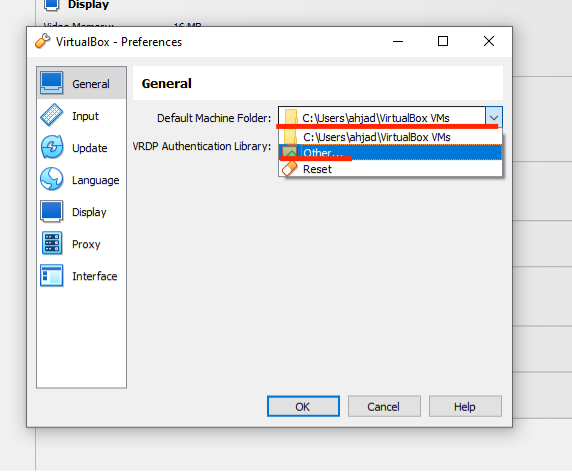Maximize the Preferences window
Viewport: 572px width, 472px height.
click(x=443, y=41)
